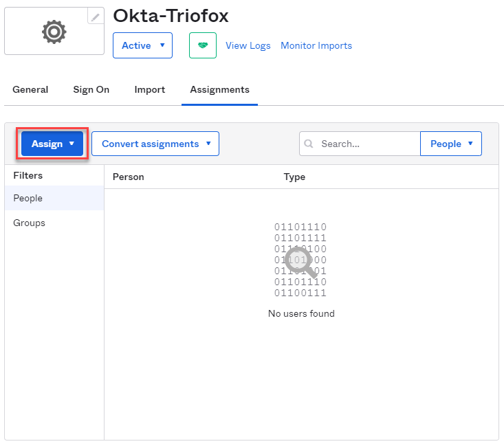Image resolution: width=504 pixels, height=446 pixels.
Task: Select the People filter
Action: (x=54, y=198)
